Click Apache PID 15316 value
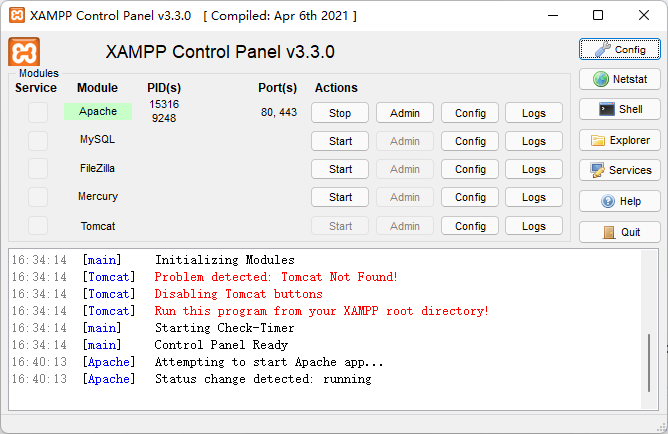668x434 pixels. [x=164, y=104]
